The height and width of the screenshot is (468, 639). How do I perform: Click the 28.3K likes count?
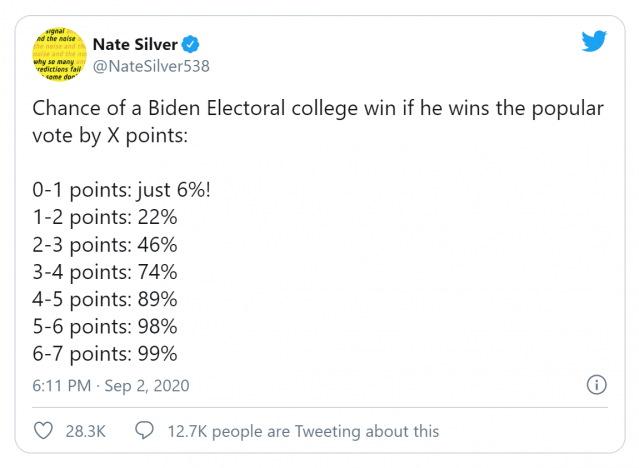click(x=86, y=431)
